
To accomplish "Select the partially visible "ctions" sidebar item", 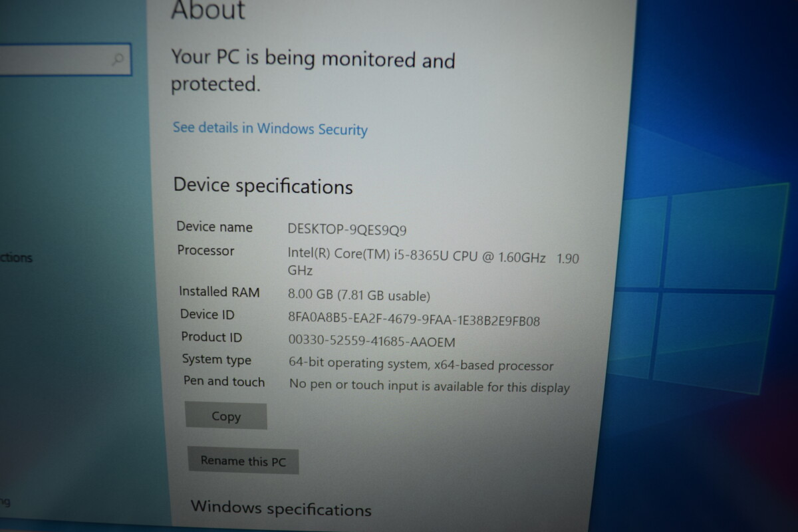I will click(16, 258).
